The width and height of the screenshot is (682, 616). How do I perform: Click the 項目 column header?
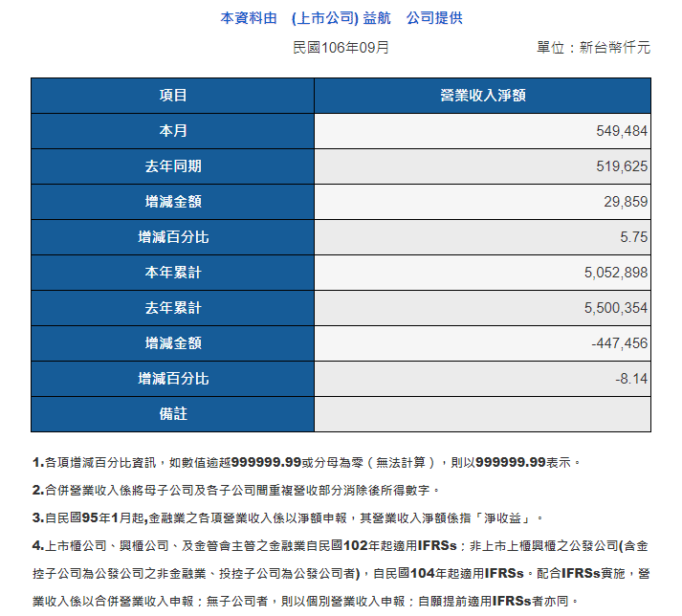172,96
